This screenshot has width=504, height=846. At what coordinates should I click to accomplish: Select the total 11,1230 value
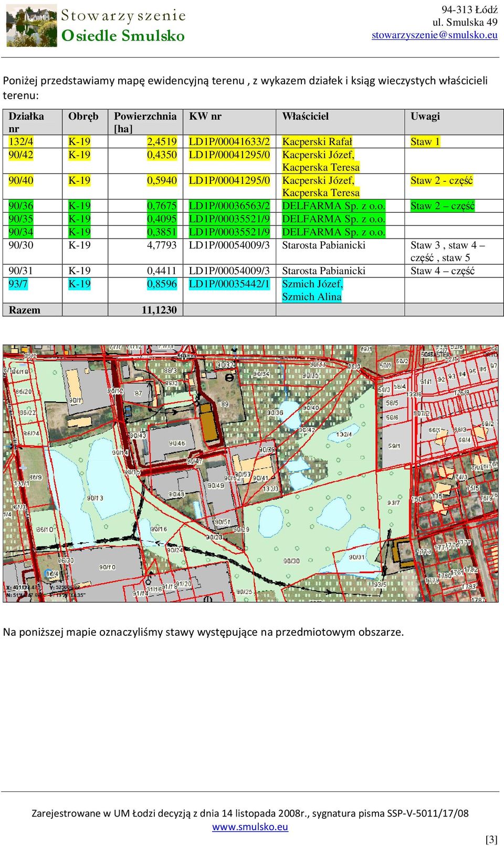click(159, 310)
